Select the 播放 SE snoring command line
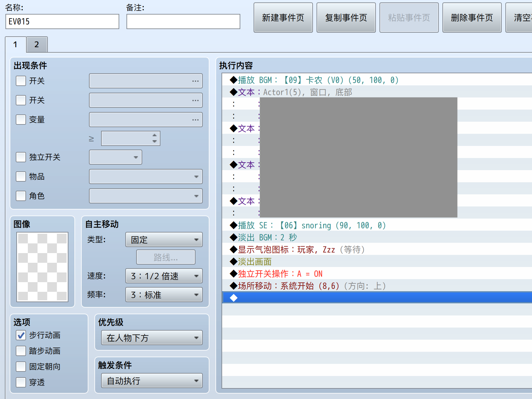This screenshot has height=399, width=532. pos(377,225)
